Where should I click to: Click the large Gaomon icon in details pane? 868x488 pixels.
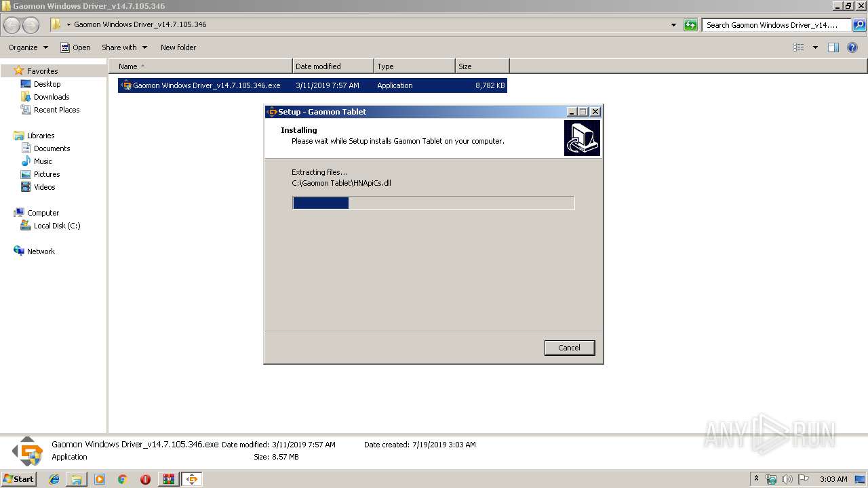coord(28,451)
